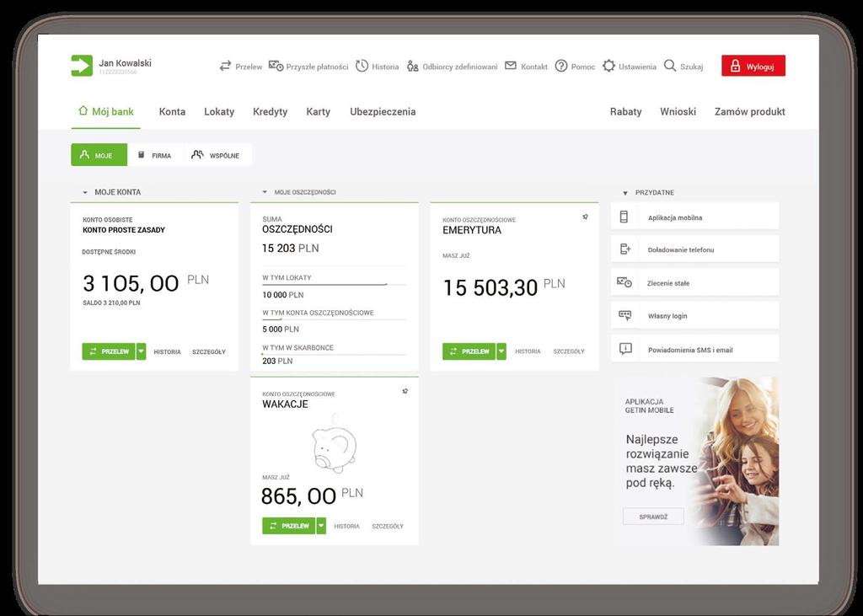Select the WSPÓLNE shared accounts filter
The height and width of the screenshot is (616, 863).
click(x=218, y=155)
